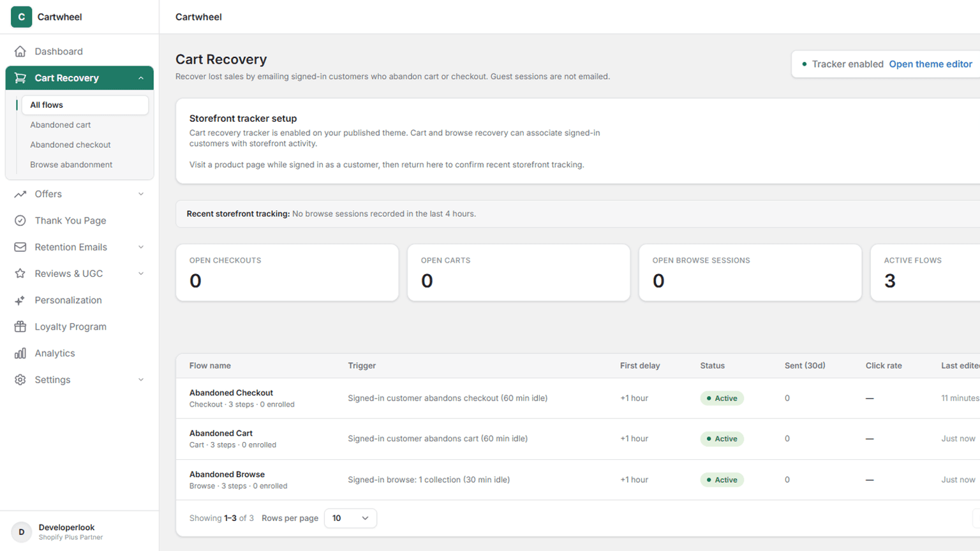The image size is (980, 551).
Task: Click the First delay column header
Action: [x=640, y=365]
